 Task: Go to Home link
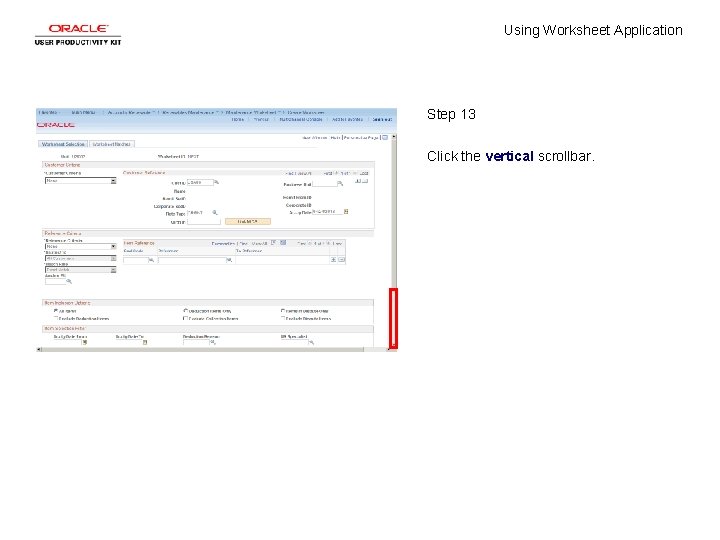[x=238, y=119]
